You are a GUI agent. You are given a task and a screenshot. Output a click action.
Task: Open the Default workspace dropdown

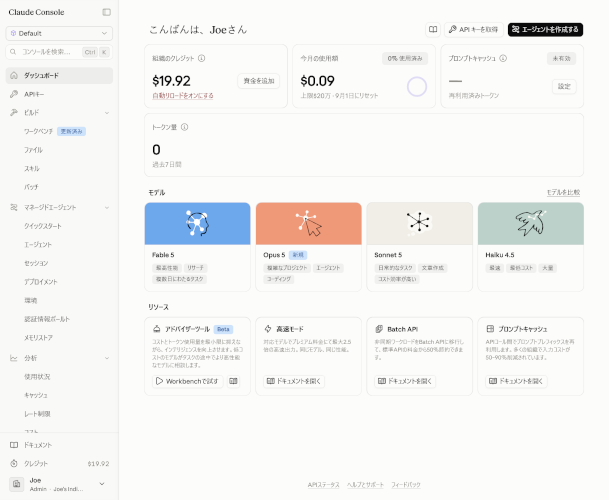tap(59, 33)
